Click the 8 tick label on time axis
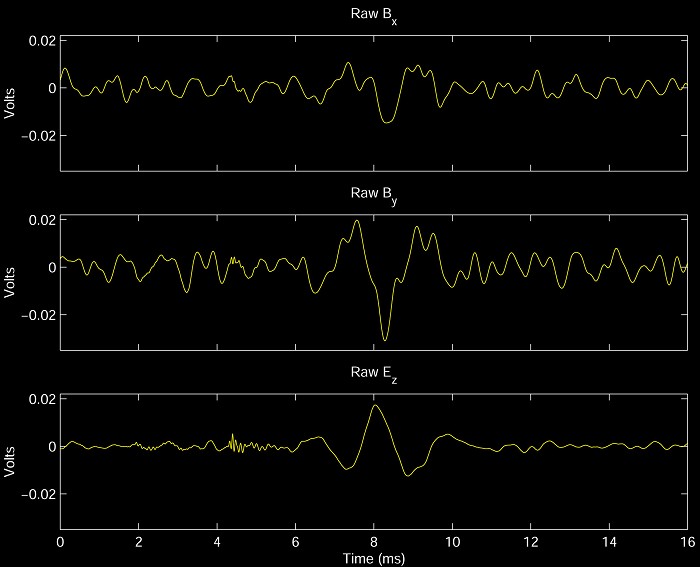The image size is (700, 567). (374, 541)
